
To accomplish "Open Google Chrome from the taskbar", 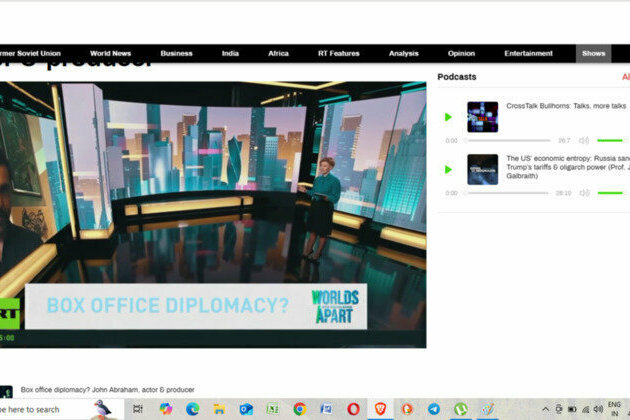I will tap(300, 409).
